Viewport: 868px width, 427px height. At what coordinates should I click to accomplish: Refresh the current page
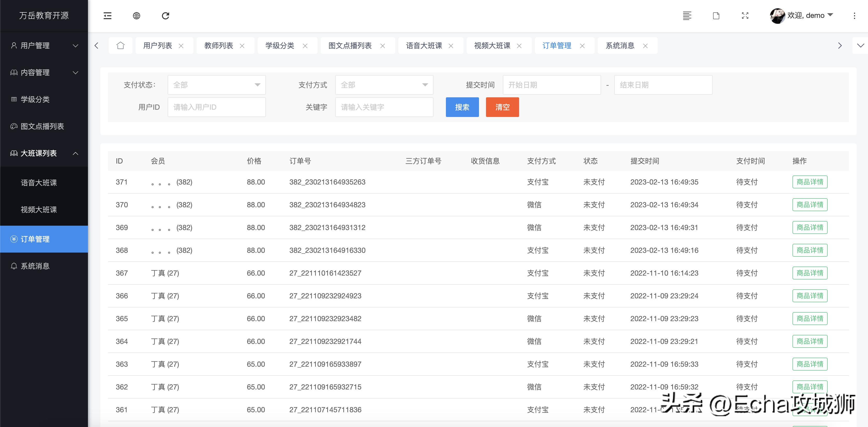tap(166, 16)
